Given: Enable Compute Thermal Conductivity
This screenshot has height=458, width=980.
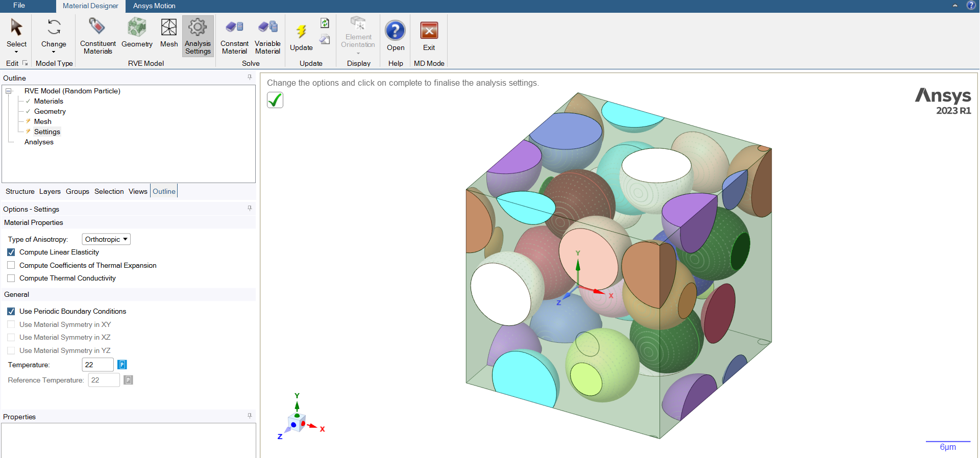Looking at the screenshot, I should pos(11,278).
